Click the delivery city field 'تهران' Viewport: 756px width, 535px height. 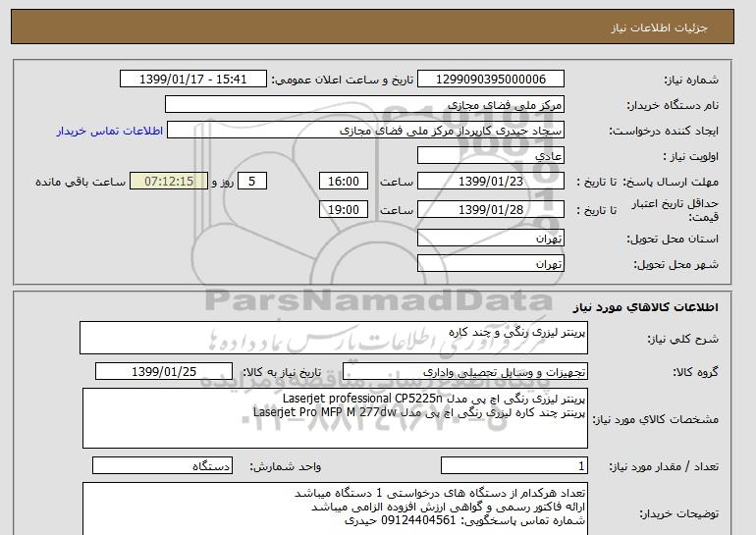[x=490, y=264]
